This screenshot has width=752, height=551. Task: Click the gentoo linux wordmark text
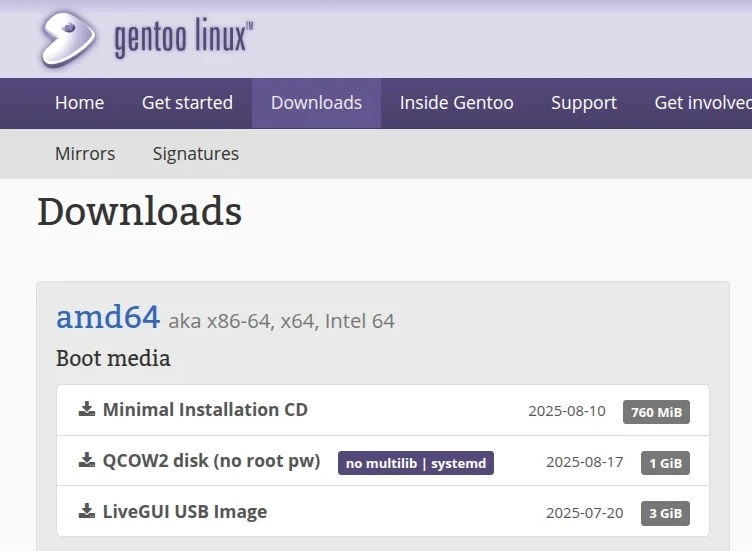[183, 39]
